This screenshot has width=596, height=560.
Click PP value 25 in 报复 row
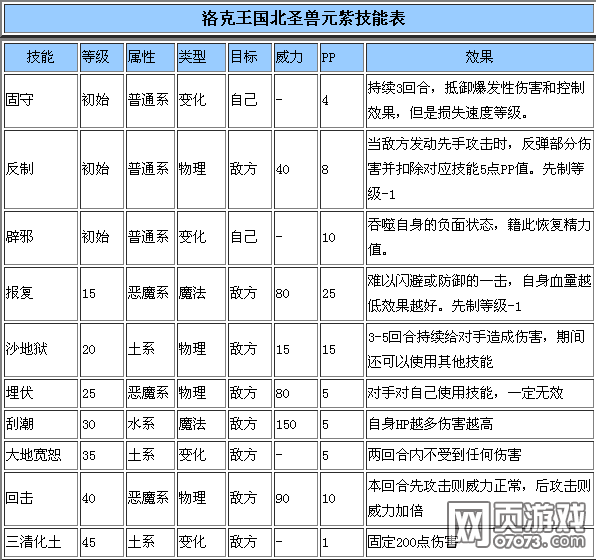tap(329, 294)
